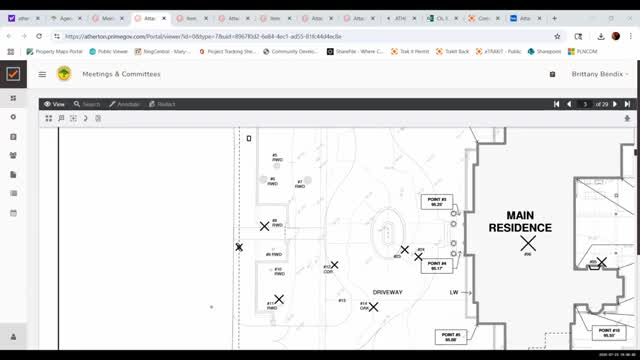Screen dimensions: 640x360
Task: Click the Meetings & Committees title link
Action: tap(121, 74)
